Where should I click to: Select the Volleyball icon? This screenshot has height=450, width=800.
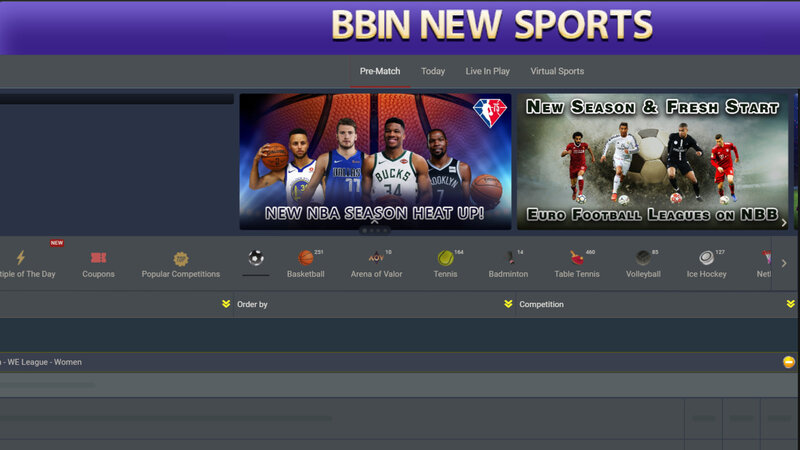pyautogui.click(x=644, y=258)
